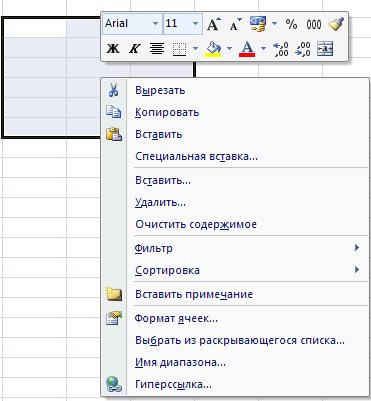
Task: Center-align the cell text
Action: 157,49
